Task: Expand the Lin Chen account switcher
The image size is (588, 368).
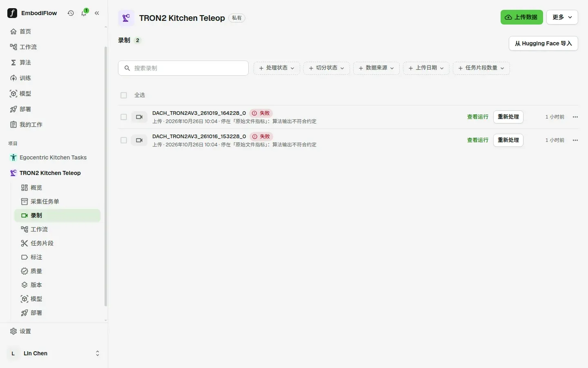Action: [x=54, y=353]
